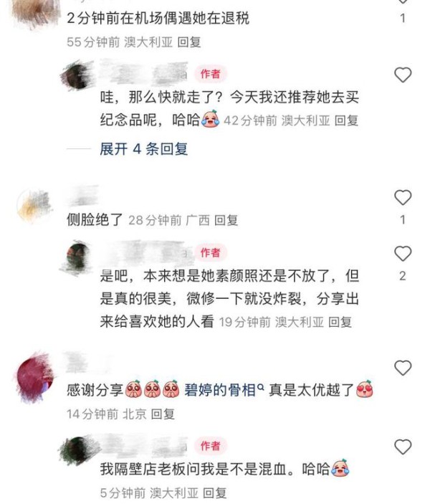Open author avatar beside 素颜照 reply
Screen dimensions: 430x504
click(x=77, y=257)
